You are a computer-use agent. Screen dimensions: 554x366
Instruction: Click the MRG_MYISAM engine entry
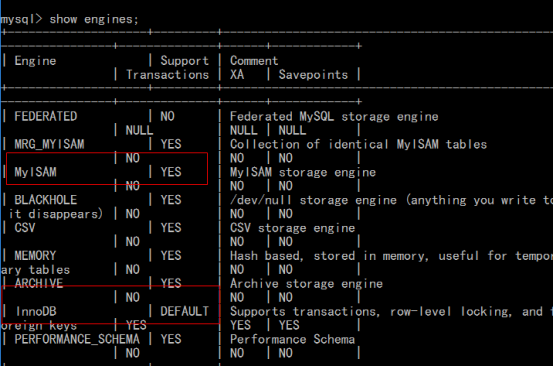tap(49, 144)
